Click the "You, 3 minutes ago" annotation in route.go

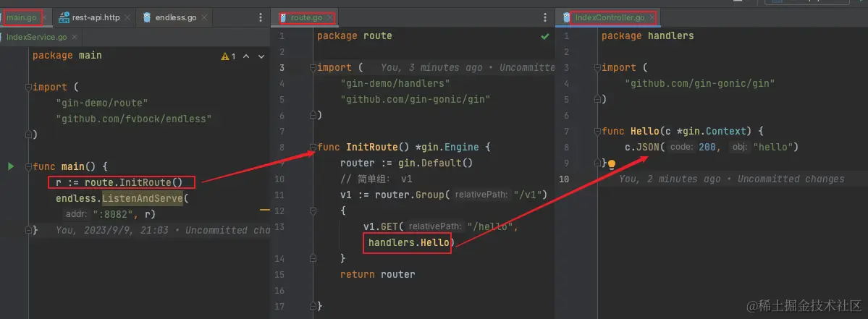pyautogui.click(x=468, y=67)
